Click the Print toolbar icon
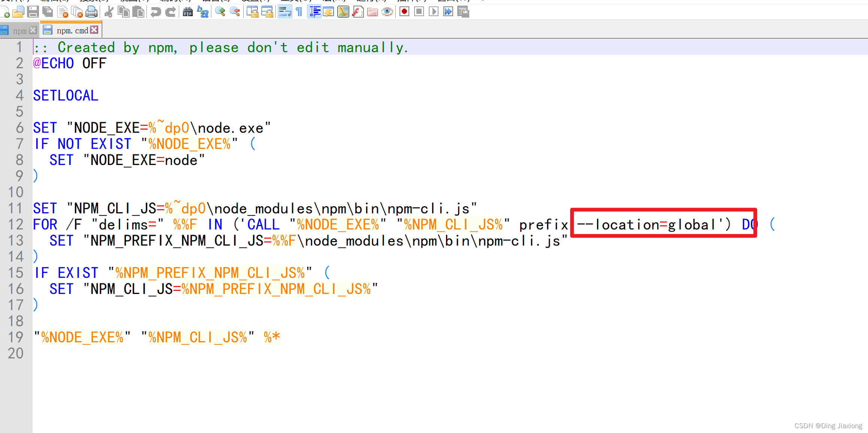 coord(91,12)
